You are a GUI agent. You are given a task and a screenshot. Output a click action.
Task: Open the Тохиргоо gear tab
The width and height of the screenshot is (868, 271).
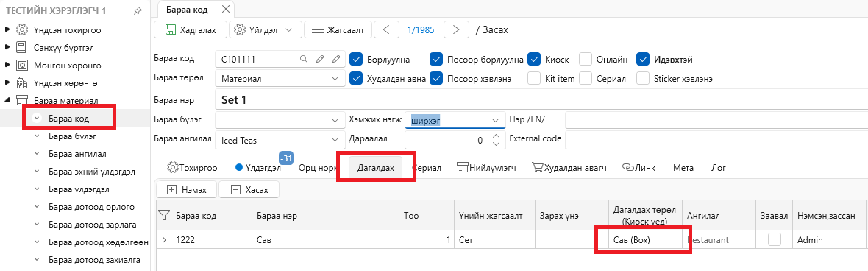[x=192, y=167]
